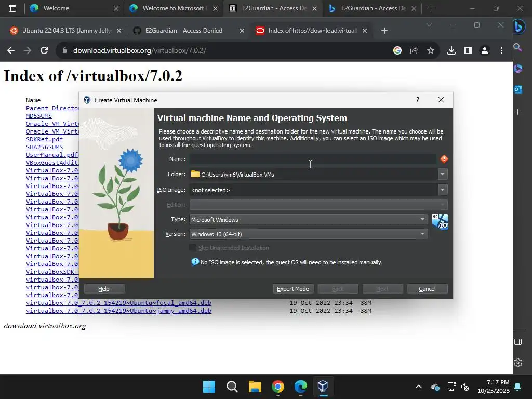532x399 pixels.
Task: Open SHA256SUMS link
Action: 45,147
